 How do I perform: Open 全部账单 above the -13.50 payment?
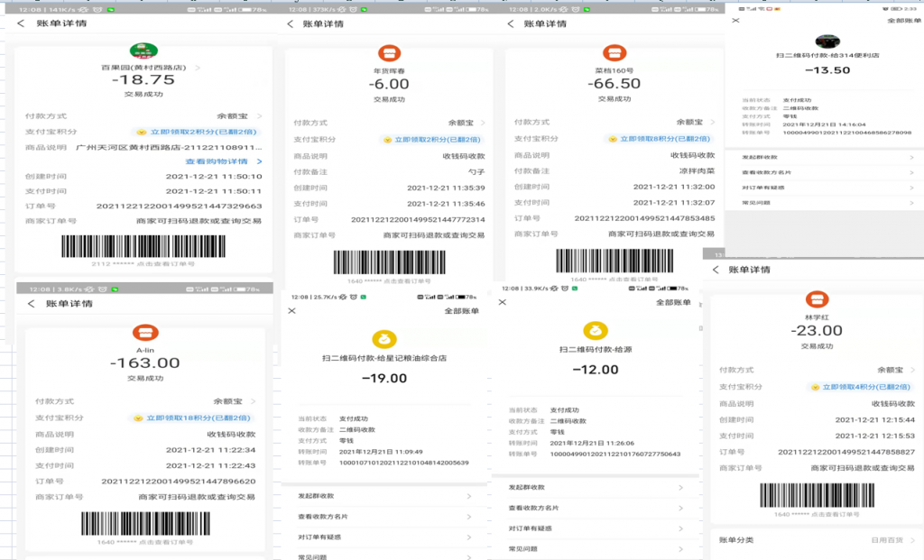coord(901,19)
